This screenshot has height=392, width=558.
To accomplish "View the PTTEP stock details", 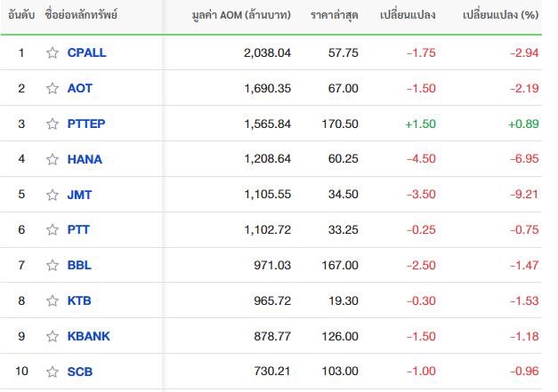I will [86, 124].
